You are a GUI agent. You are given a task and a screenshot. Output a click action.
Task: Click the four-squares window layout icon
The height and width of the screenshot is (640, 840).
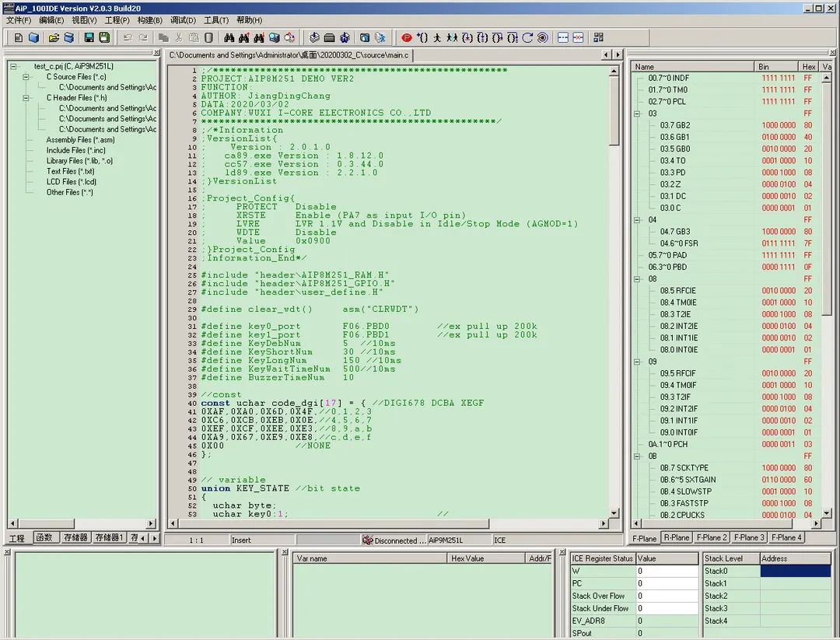pyautogui.click(x=598, y=37)
